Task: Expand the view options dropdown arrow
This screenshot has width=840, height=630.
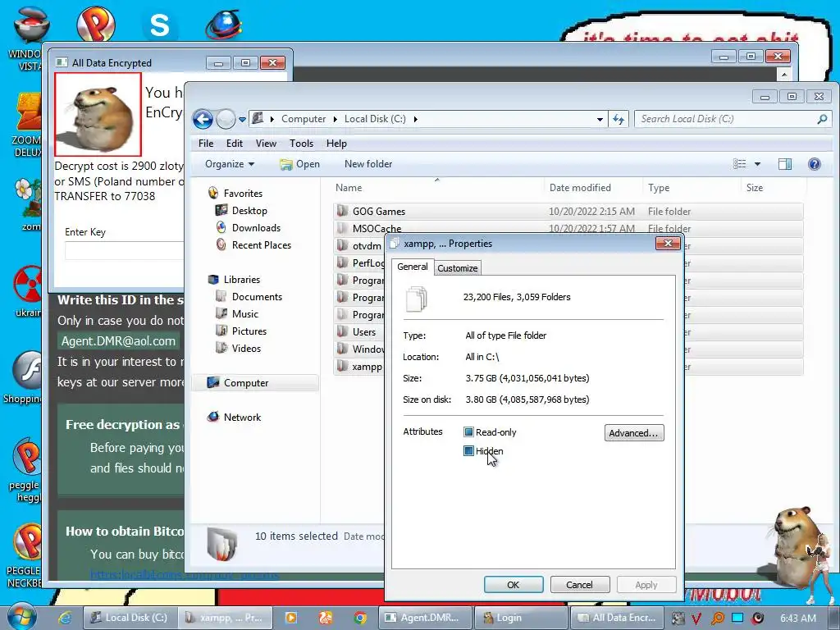Action: [x=757, y=164]
